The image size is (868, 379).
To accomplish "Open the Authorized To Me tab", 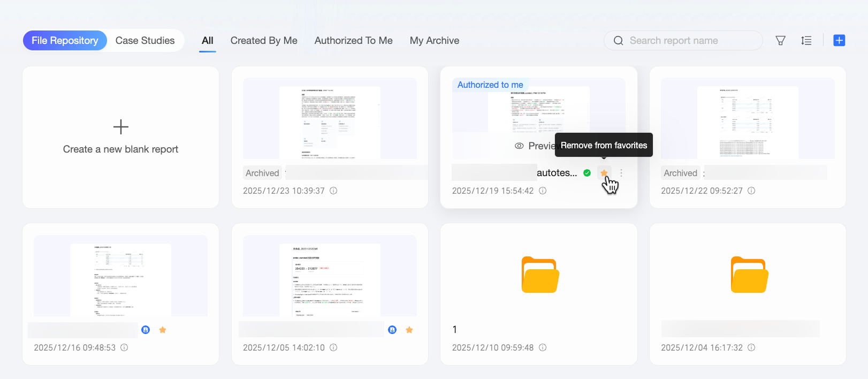I will [354, 41].
